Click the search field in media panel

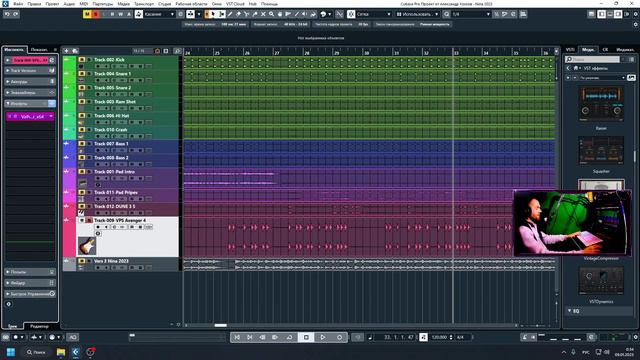[592, 60]
